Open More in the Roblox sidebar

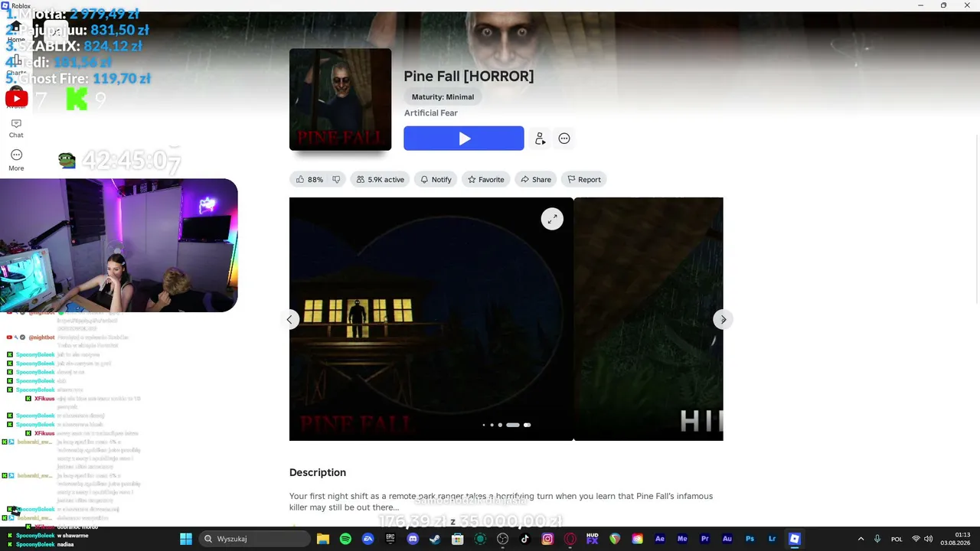point(16,161)
